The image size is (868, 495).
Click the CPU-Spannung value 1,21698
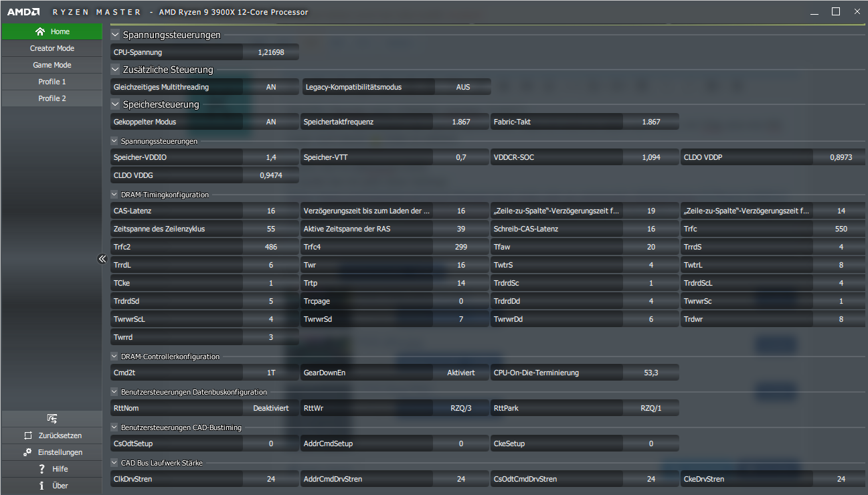point(271,52)
